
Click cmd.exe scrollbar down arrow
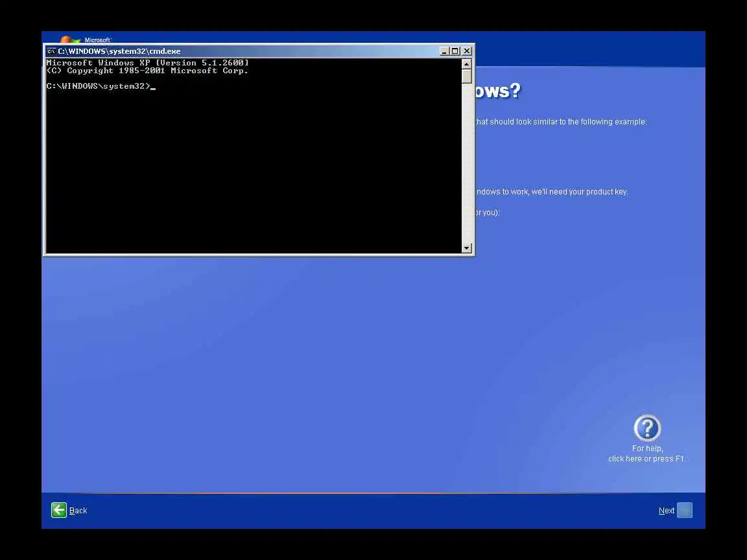(467, 248)
